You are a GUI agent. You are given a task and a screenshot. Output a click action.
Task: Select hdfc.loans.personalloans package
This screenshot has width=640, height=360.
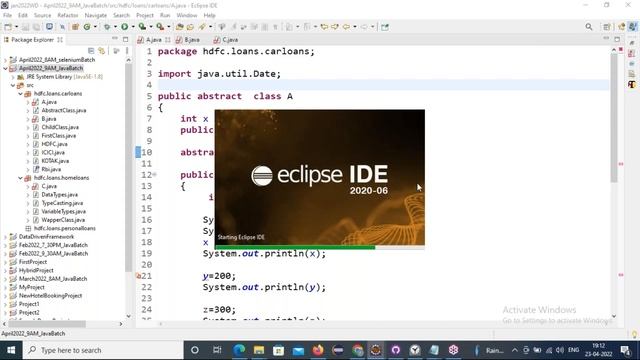64,228
